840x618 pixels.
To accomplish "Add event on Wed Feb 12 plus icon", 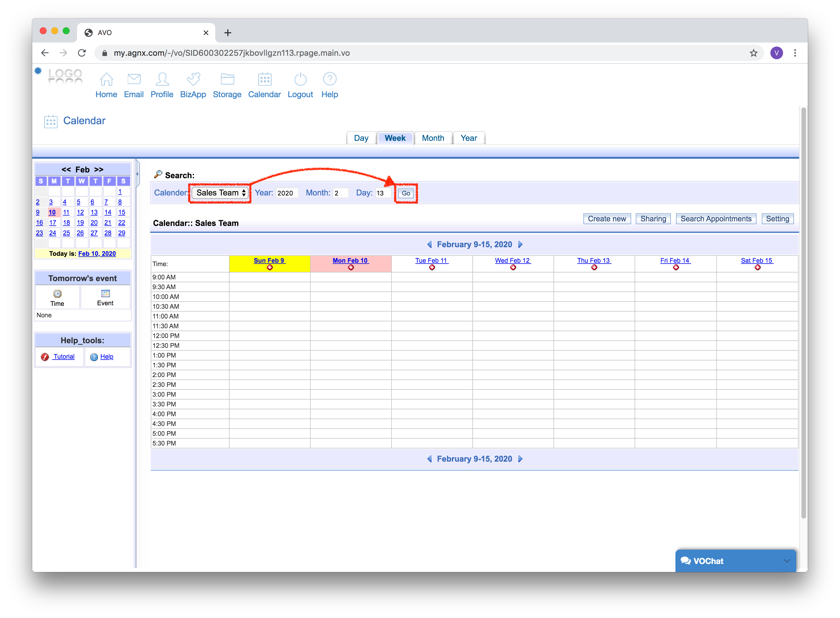I will point(513,268).
